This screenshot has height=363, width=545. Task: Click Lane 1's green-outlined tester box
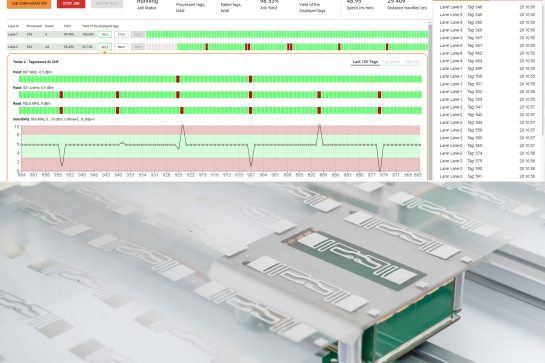105,34
